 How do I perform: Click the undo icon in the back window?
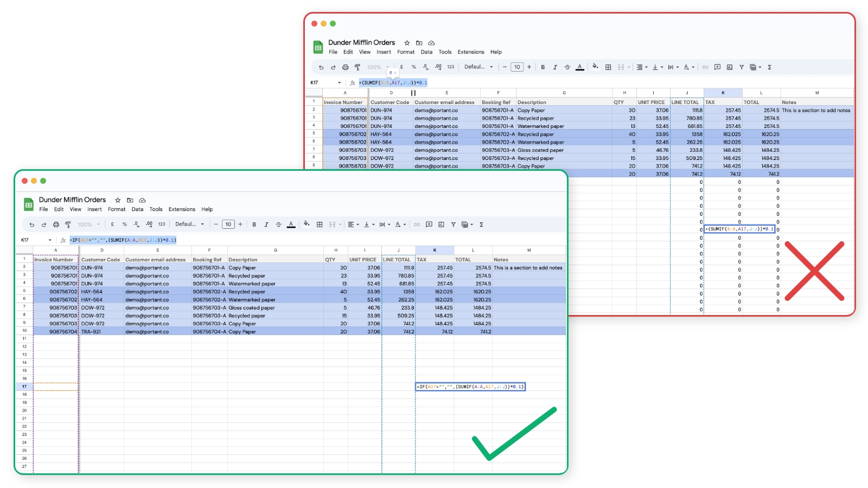coord(321,67)
